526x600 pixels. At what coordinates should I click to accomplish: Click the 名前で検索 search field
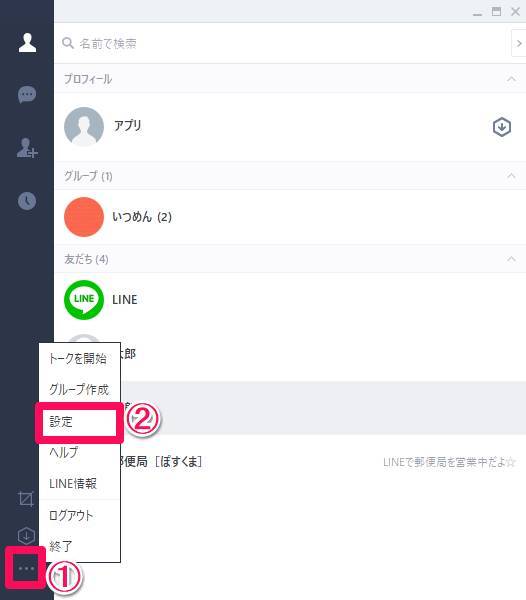coord(283,43)
